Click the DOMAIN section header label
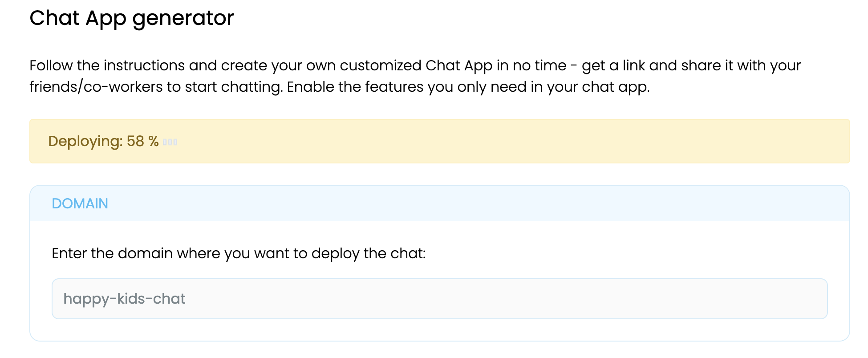 pyautogui.click(x=80, y=203)
